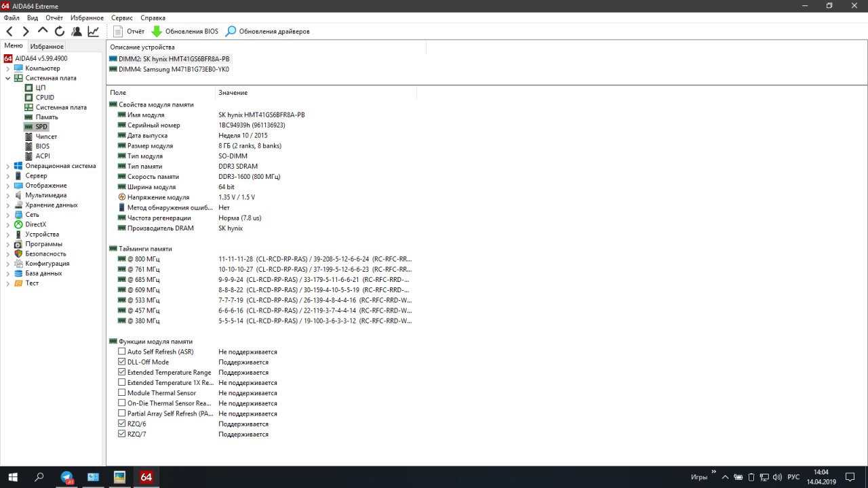Click the Тест icon in the tree
Viewport: 868px width, 488px height.
click(x=19, y=283)
